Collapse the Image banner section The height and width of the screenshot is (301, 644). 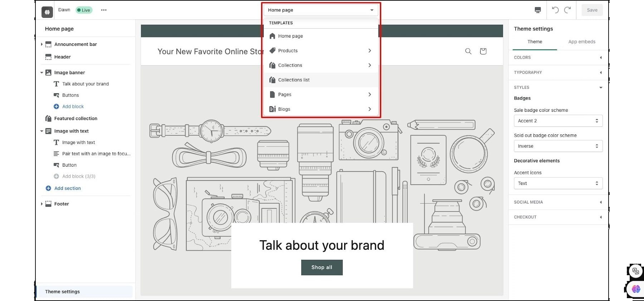tap(42, 72)
